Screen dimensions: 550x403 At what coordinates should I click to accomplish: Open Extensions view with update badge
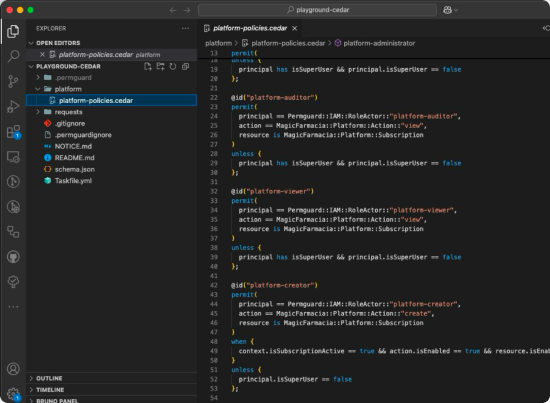(13, 132)
